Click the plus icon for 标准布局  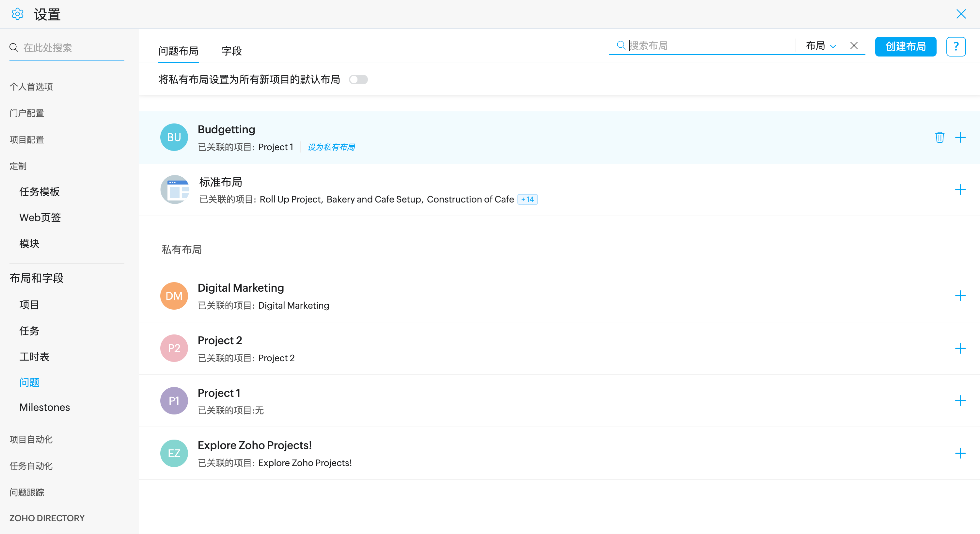pyautogui.click(x=960, y=189)
